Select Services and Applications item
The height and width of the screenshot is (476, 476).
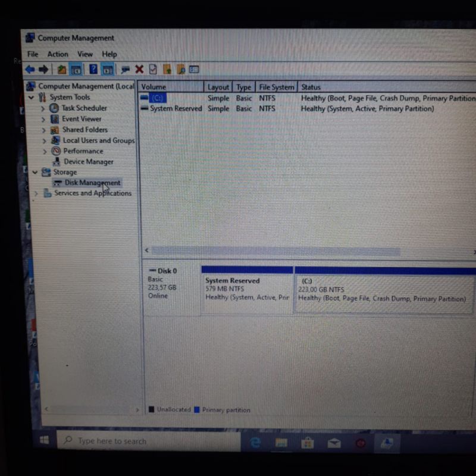93,193
